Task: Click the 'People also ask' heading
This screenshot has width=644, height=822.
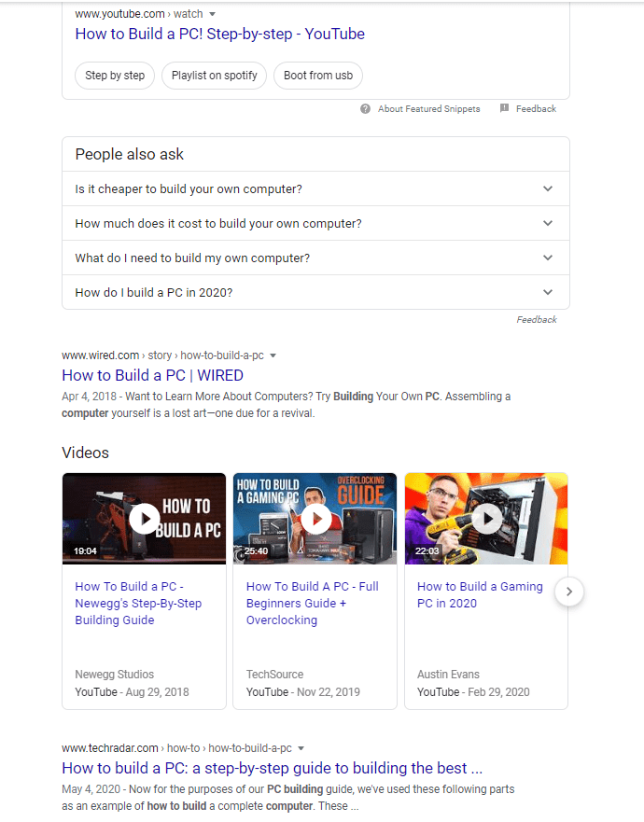Action: click(130, 154)
